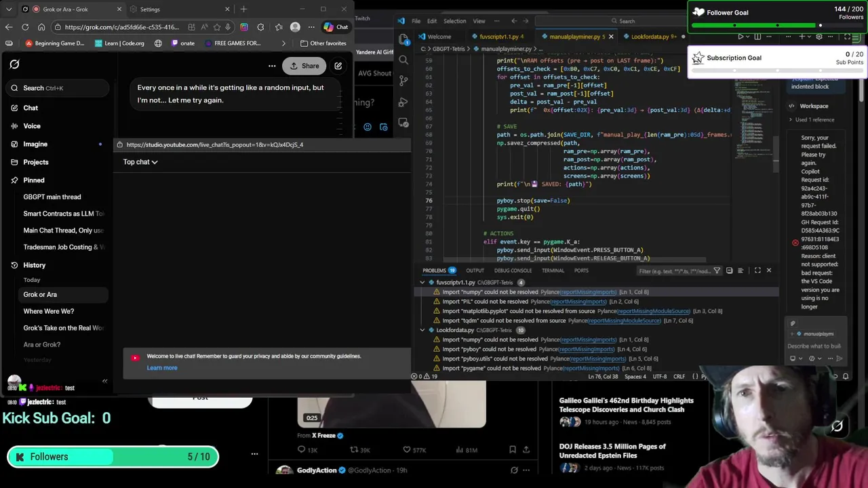Open VS Code Search in activity bar

(x=403, y=60)
